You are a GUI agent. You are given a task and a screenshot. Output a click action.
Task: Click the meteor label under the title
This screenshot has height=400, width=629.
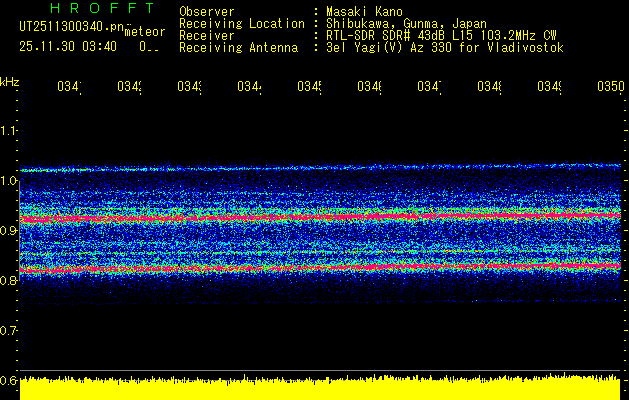tap(144, 32)
